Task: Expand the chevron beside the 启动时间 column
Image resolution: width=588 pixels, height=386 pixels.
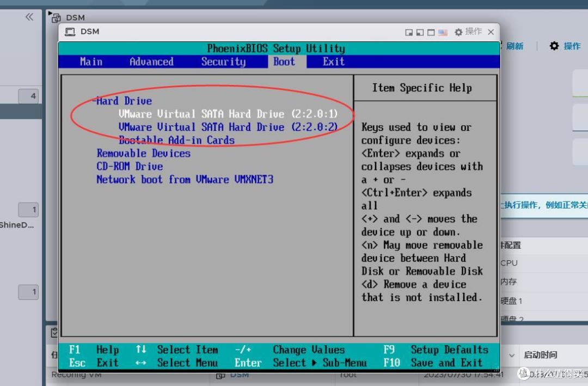Action: point(511,355)
